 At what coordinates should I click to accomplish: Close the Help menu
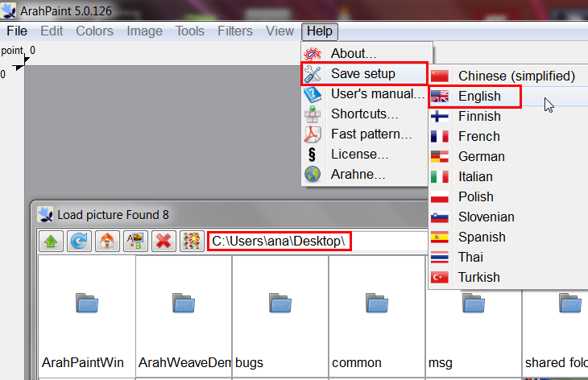tap(320, 31)
